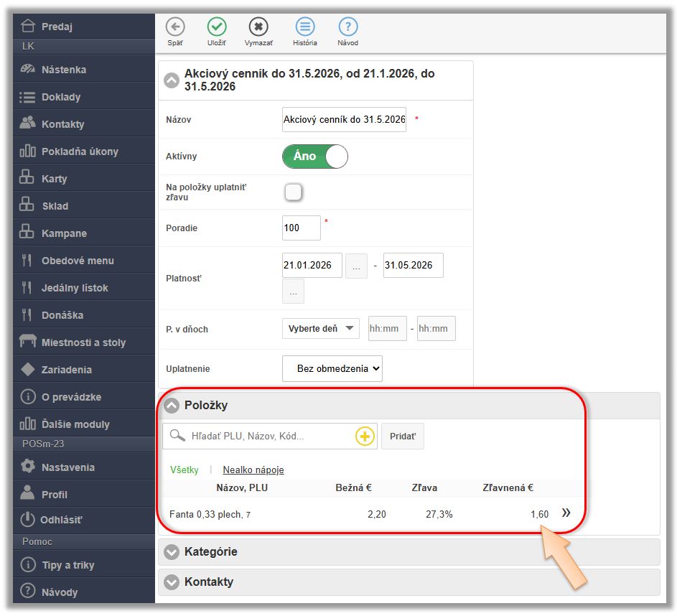Viewport: 677px width, 616px height.
Task: Check the 'Na položky uplatniť zľavu' checkbox
Action: [x=293, y=192]
